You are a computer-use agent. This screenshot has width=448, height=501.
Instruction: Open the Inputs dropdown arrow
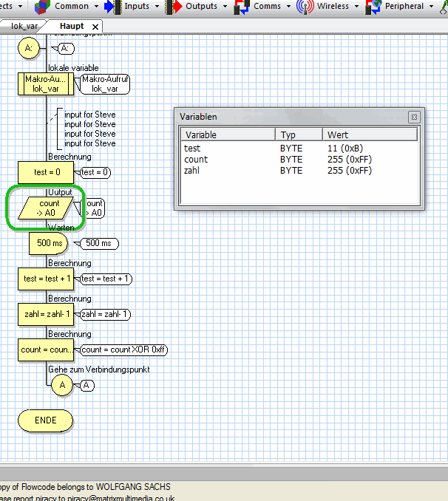pyautogui.click(x=157, y=7)
